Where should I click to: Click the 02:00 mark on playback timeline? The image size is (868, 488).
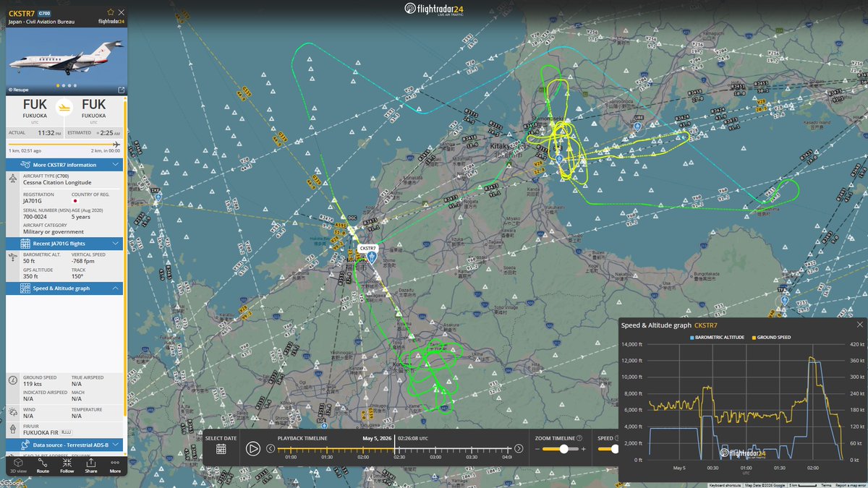(x=363, y=456)
